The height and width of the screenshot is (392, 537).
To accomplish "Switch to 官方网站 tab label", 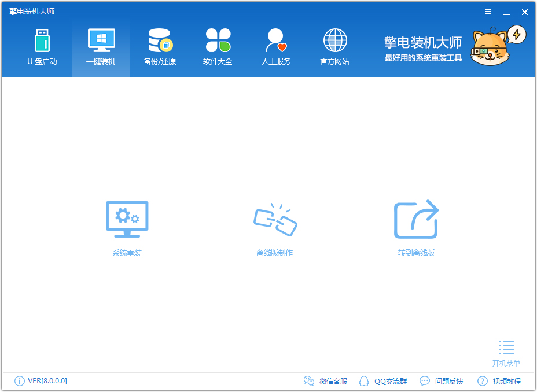I will point(334,61).
